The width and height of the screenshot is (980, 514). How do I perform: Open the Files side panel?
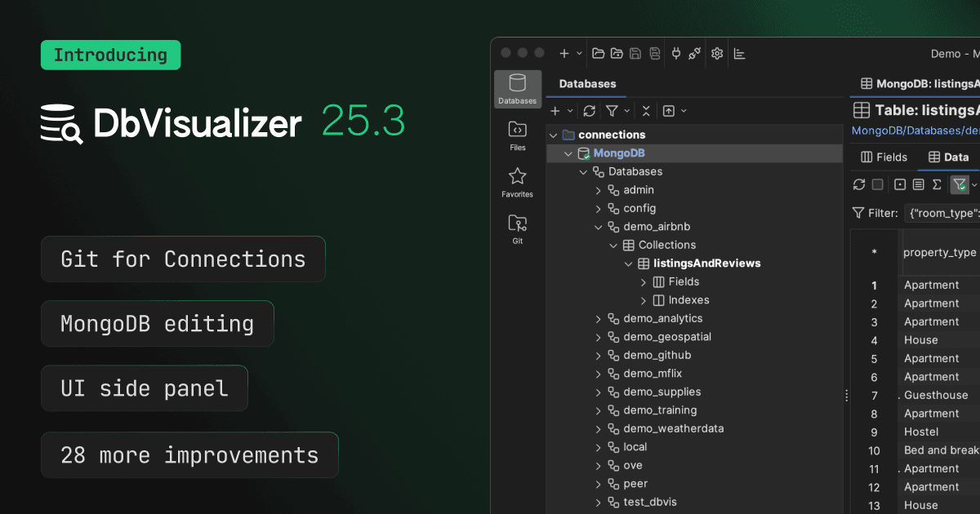click(517, 135)
